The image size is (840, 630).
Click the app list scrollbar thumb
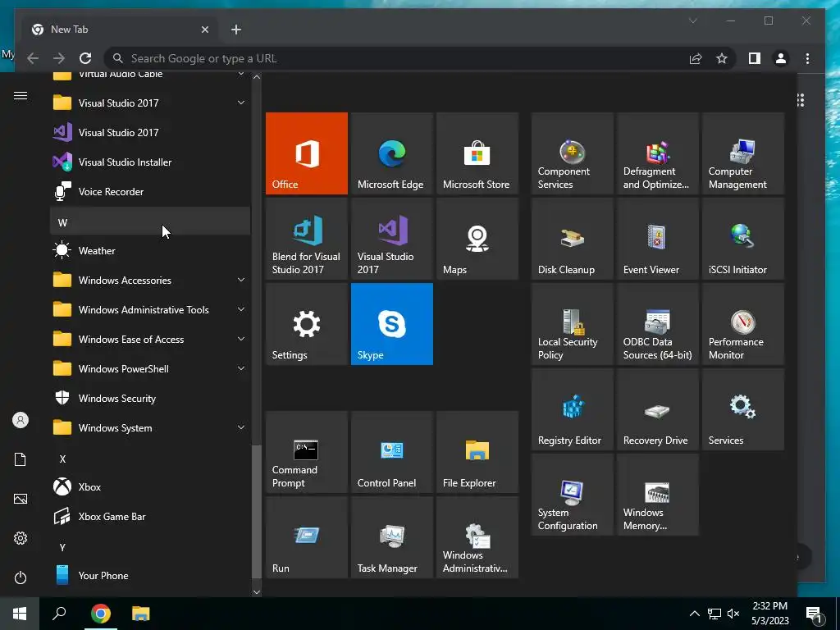coord(257,512)
